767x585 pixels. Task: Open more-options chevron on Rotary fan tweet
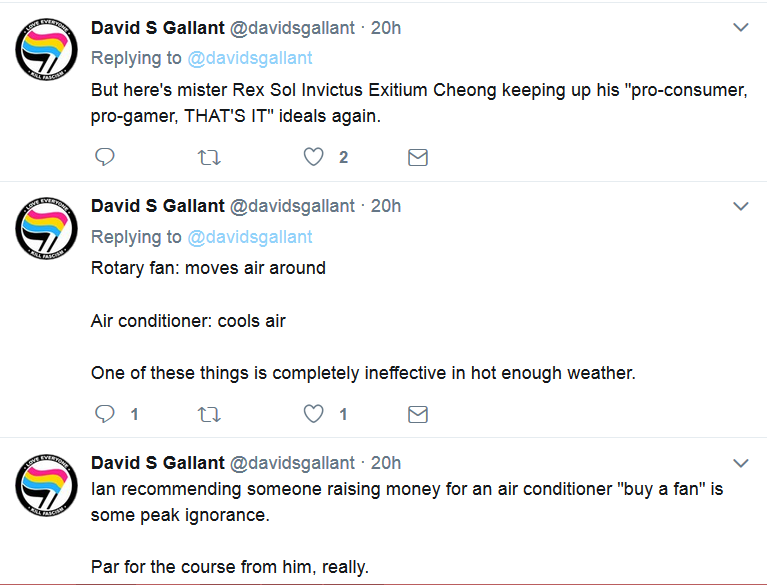pyautogui.click(x=741, y=206)
